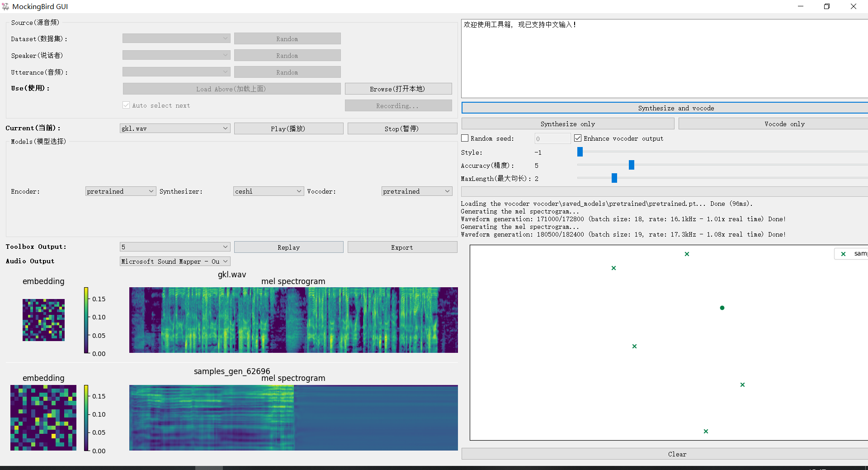Start Synthesize and vocode

675,108
